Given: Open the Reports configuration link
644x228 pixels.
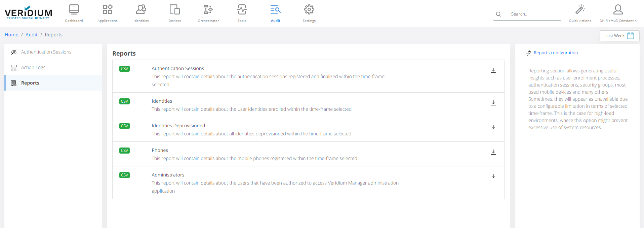Looking at the screenshot, I should pyautogui.click(x=556, y=53).
